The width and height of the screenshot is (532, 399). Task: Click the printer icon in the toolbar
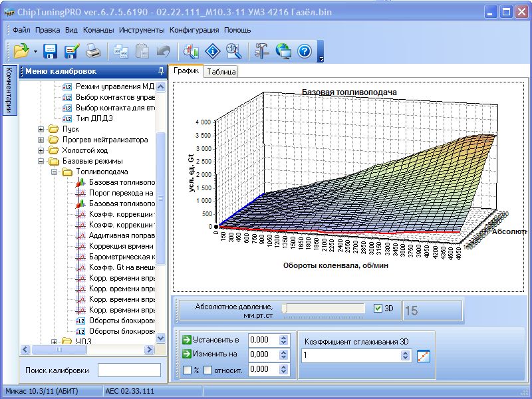point(94,51)
